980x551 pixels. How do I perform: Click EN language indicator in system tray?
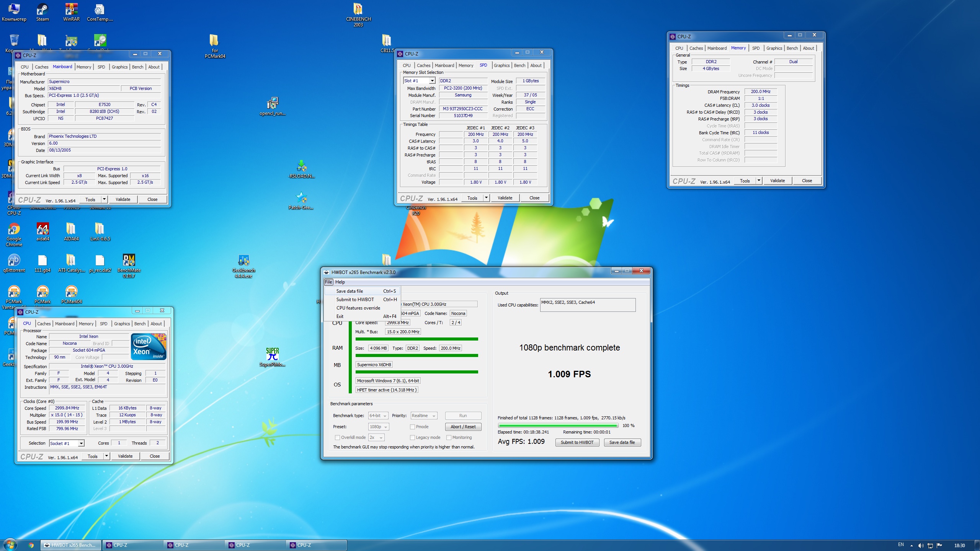pos(901,544)
